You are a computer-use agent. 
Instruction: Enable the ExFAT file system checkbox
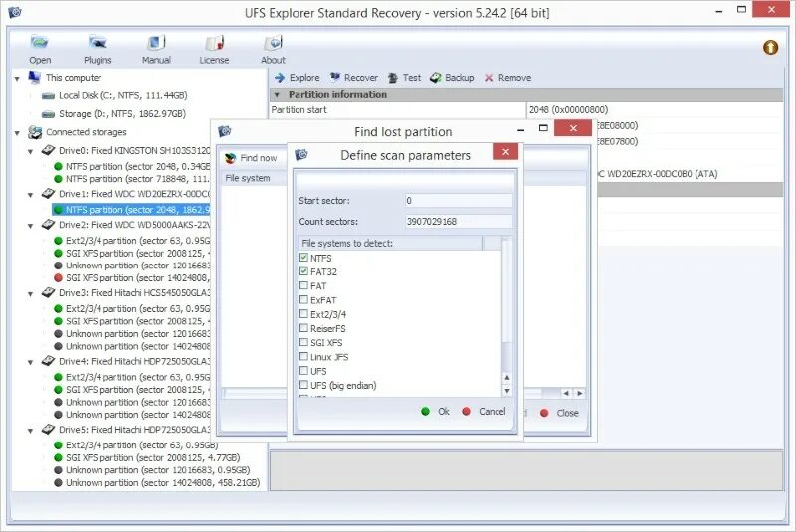[303, 300]
